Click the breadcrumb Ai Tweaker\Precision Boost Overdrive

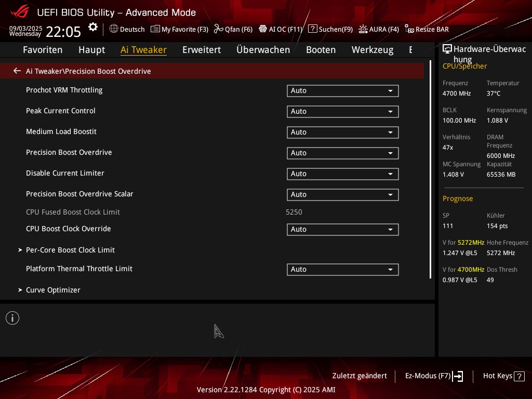[88, 71]
